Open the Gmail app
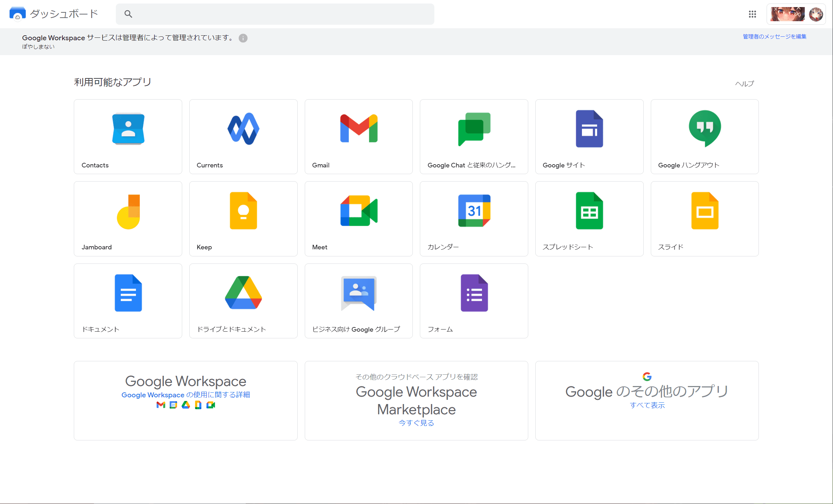The height and width of the screenshot is (504, 833). coord(358,137)
